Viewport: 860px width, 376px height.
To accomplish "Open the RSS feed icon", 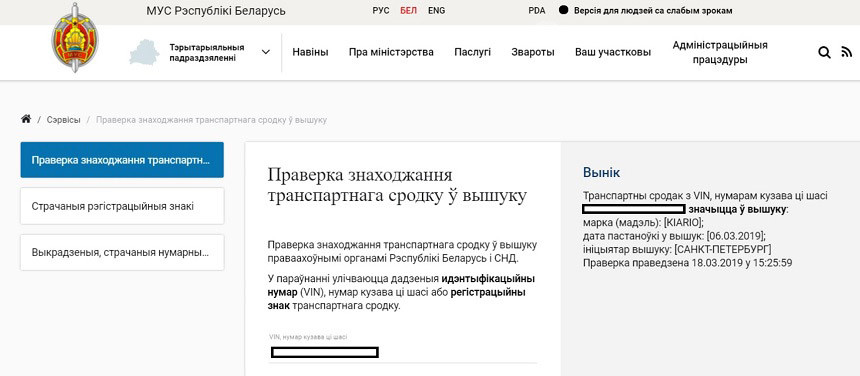I will pyautogui.click(x=846, y=53).
